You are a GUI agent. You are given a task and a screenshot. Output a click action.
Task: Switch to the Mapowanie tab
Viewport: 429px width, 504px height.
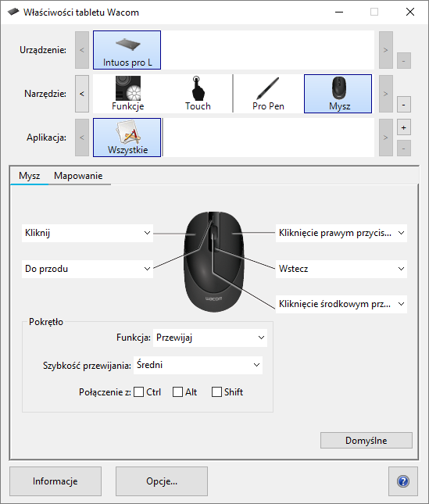(78, 176)
